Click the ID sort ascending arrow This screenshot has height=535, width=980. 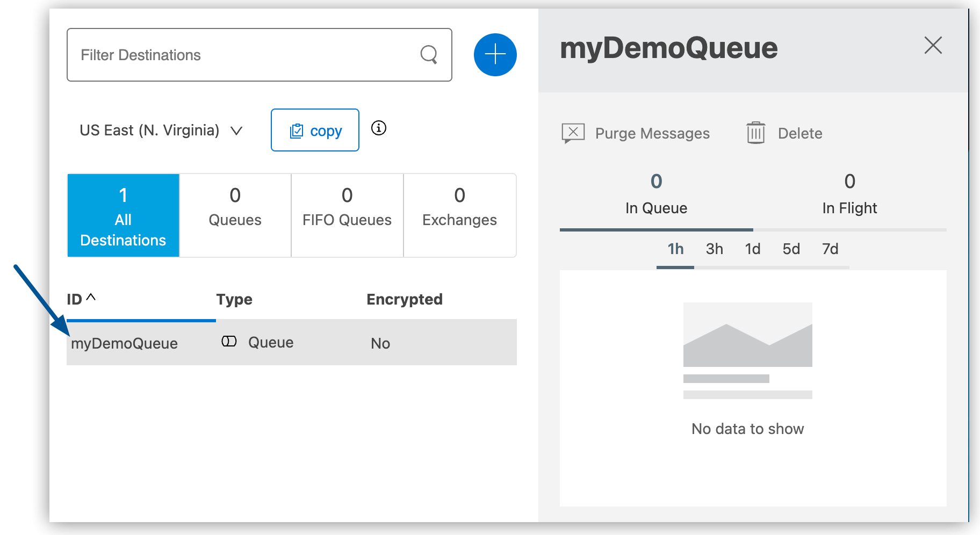coord(91,297)
